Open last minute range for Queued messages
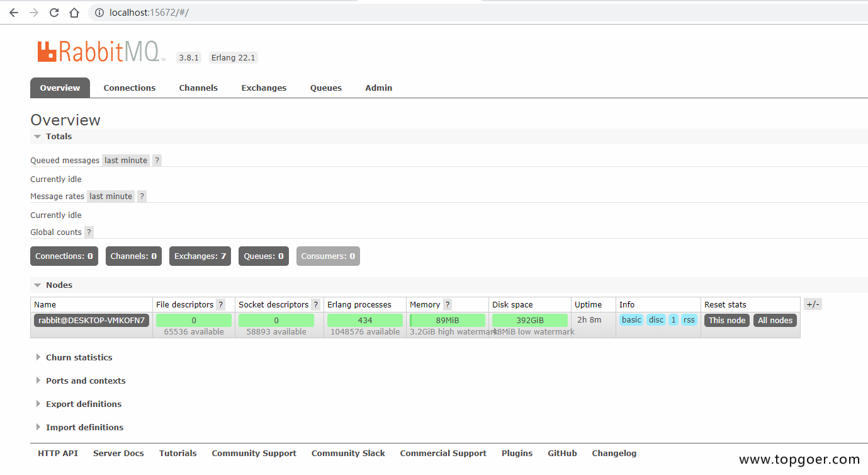 pyautogui.click(x=126, y=161)
